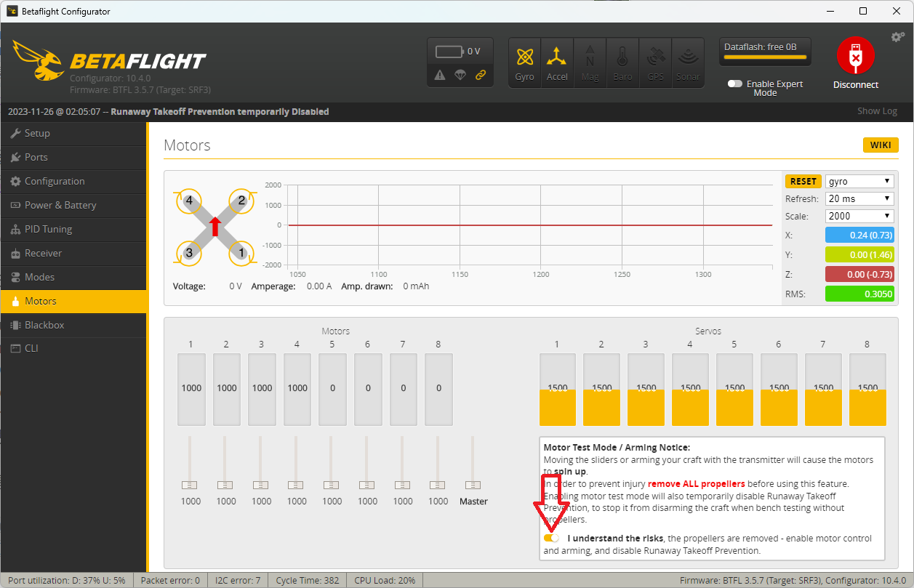Open the WIKI link button

[x=881, y=145]
